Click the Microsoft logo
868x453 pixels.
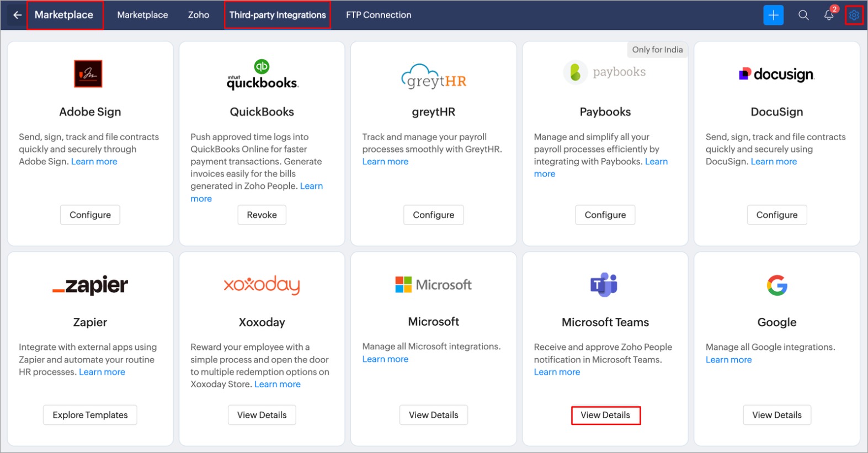pyautogui.click(x=434, y=285)
